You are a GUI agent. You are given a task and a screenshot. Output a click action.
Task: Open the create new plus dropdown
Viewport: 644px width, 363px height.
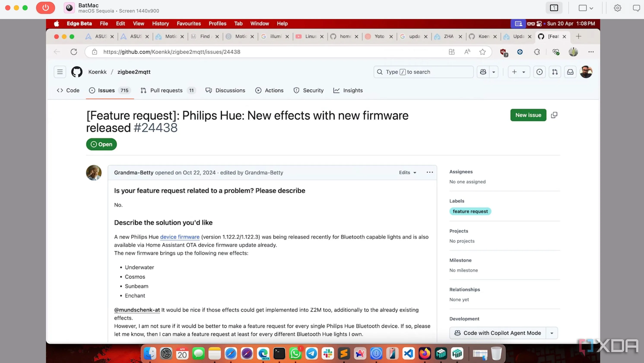click(519, 72)
